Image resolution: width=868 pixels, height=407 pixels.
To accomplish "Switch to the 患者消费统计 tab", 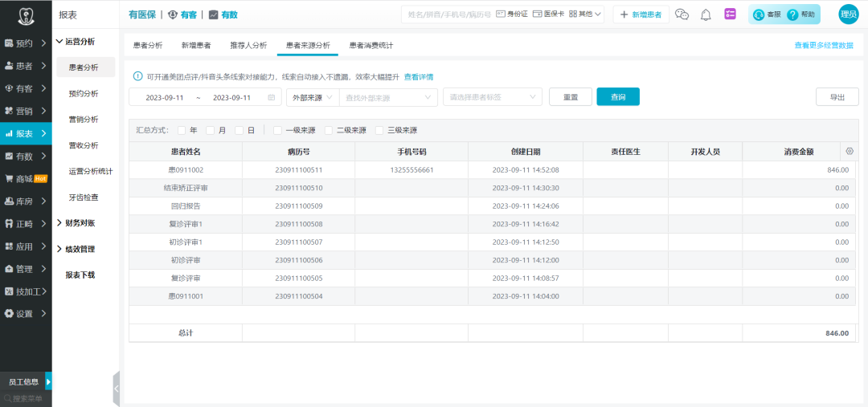I will pos(371,46).
